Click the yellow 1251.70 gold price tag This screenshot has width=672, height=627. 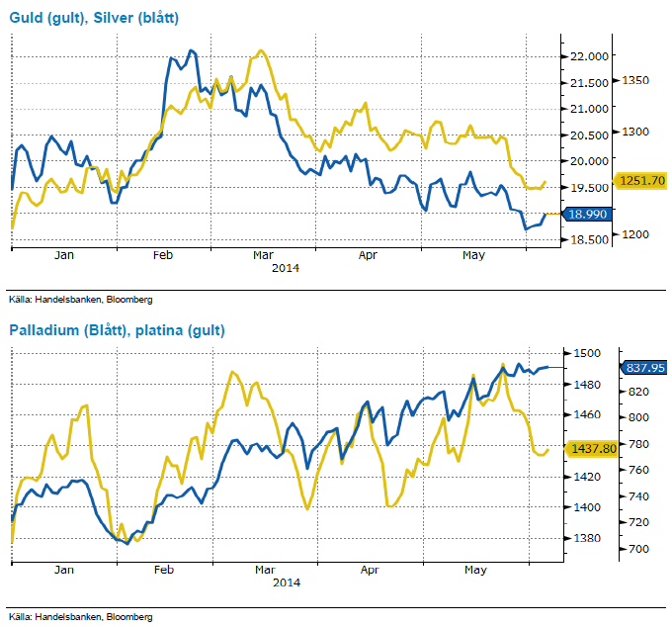coord(641,180)
